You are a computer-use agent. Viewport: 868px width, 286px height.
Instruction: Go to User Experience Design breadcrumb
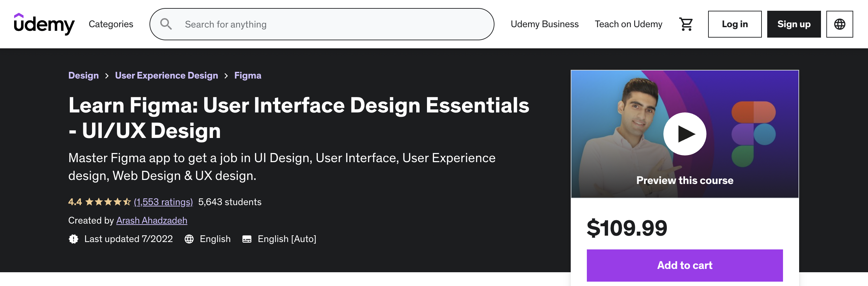click(x=167, y=76)
